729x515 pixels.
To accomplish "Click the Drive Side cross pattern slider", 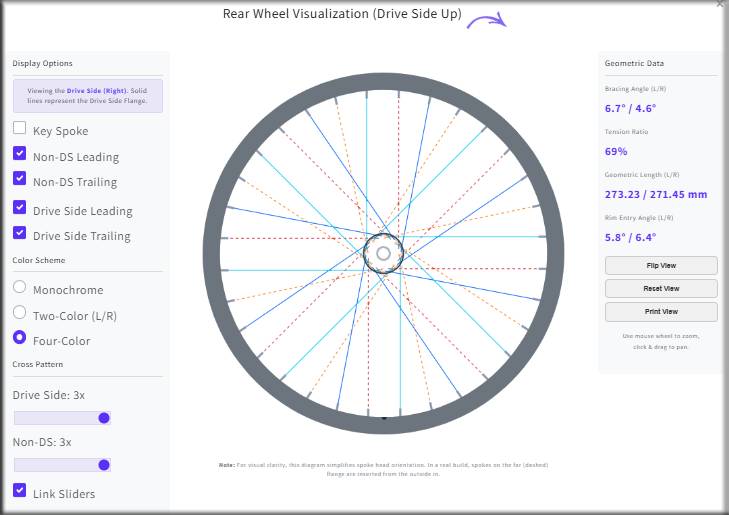I will click(x=62, y=418).
